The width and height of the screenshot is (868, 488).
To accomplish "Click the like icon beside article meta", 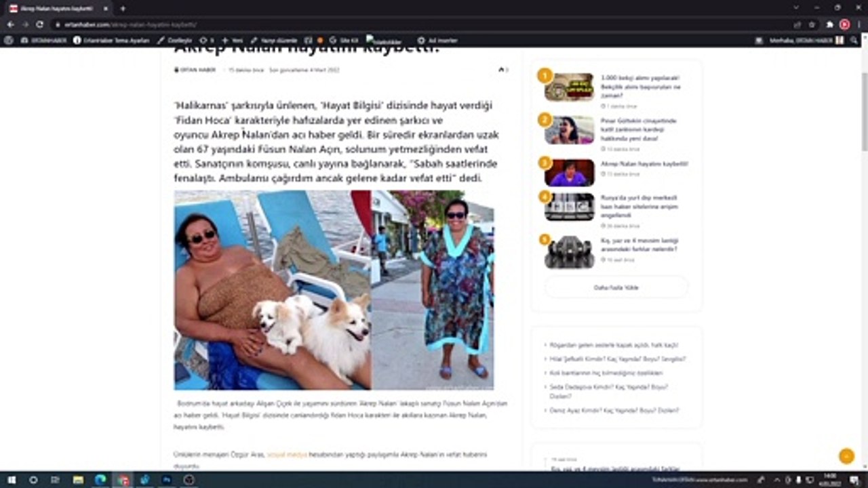I will [x=502, y=70].
